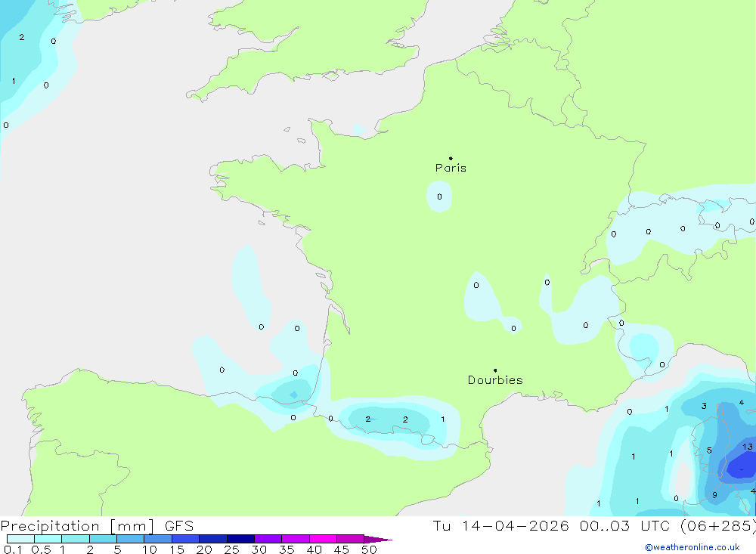Viewport: 756px width, 554px height.
Task: Click the '10' legend label
Action: 150,549
